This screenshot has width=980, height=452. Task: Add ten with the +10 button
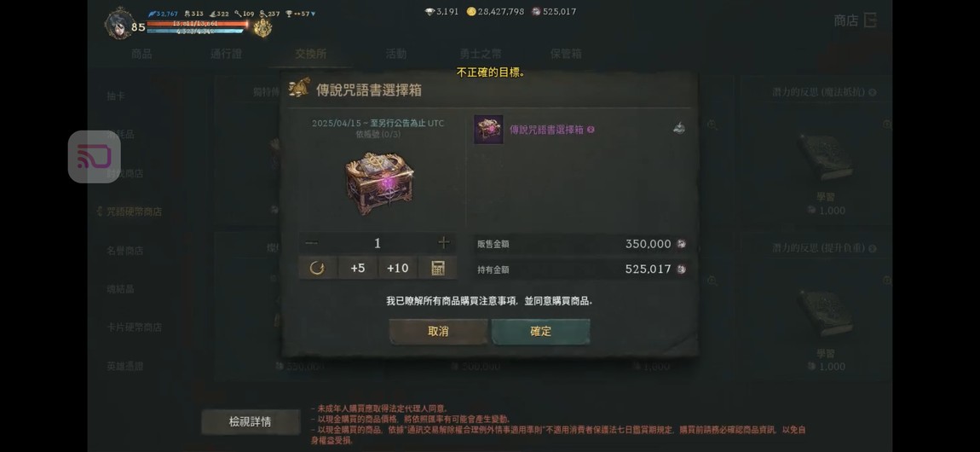397,268
